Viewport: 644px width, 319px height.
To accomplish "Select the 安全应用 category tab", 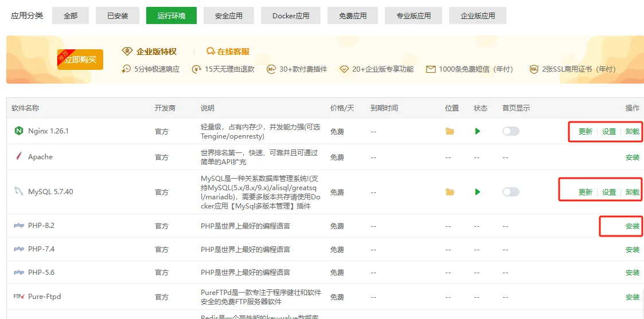I will [x=229, y=15].
